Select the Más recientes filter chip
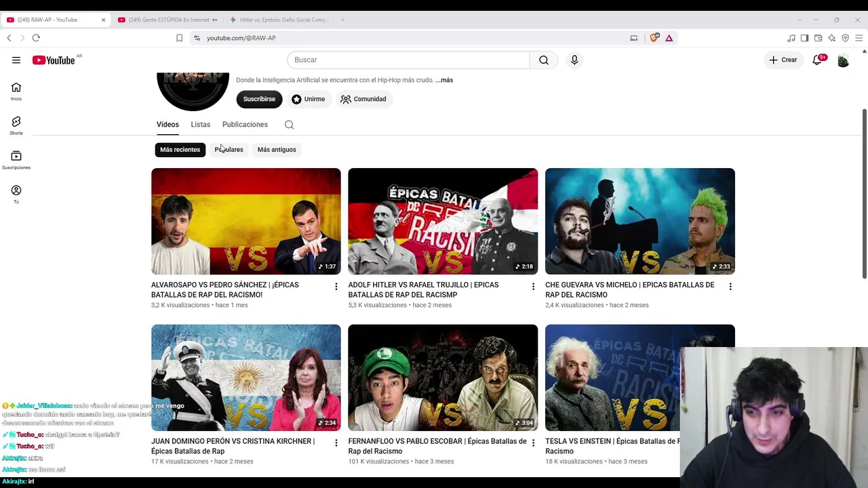The width and height of the screenshot is (868, 488). pos(180,150)
